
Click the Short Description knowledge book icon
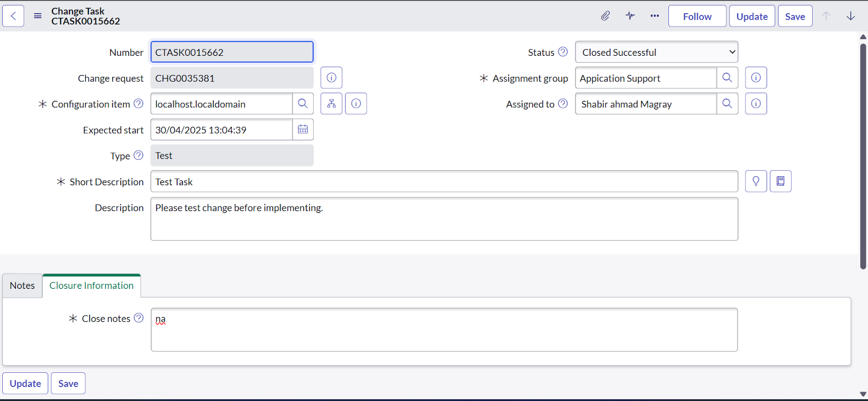[780, 181]
